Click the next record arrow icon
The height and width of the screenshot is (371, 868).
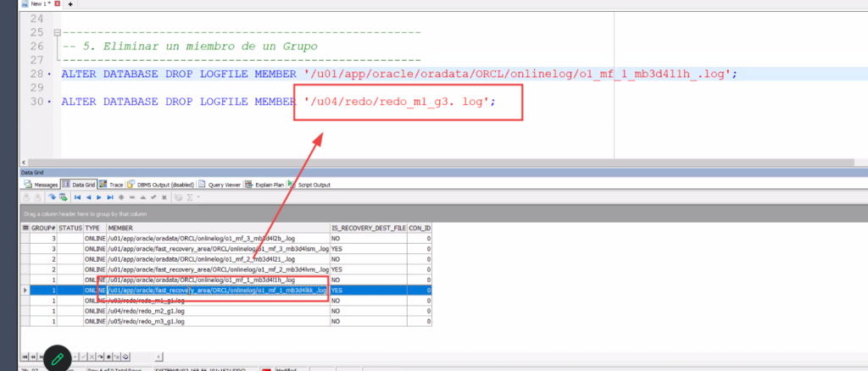pyautogui.click(x=99, y=197)
